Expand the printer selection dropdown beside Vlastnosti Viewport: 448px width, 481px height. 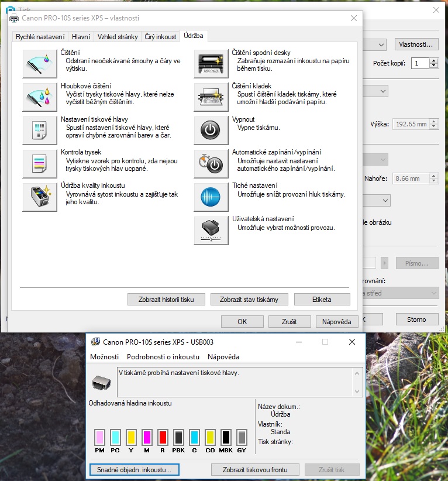(381, 44)
